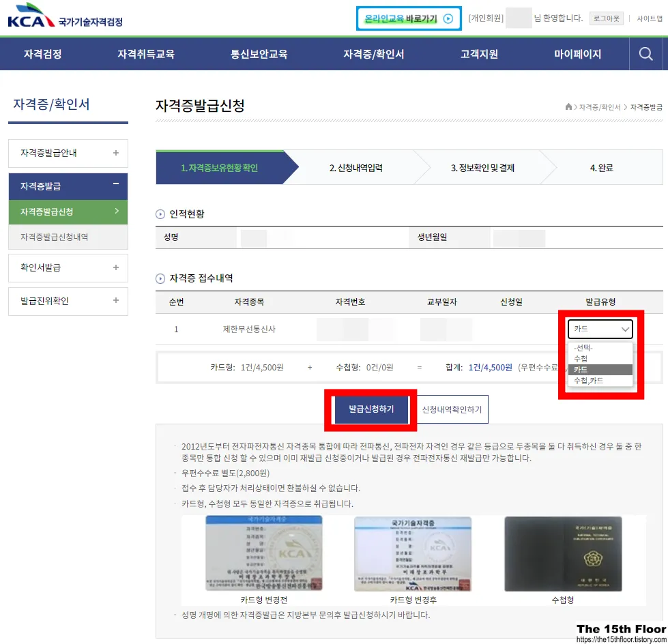The image size is (668, 644).
Task: Choose -선택- in the dropdown list
Action: [x=600, y=347]
